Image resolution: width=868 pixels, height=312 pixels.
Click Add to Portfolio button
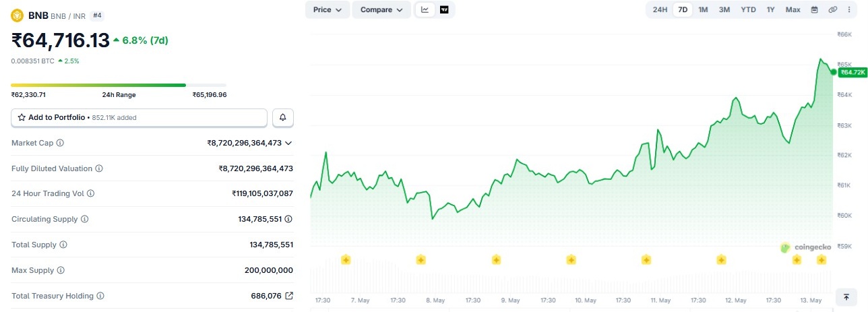point(139,117)
